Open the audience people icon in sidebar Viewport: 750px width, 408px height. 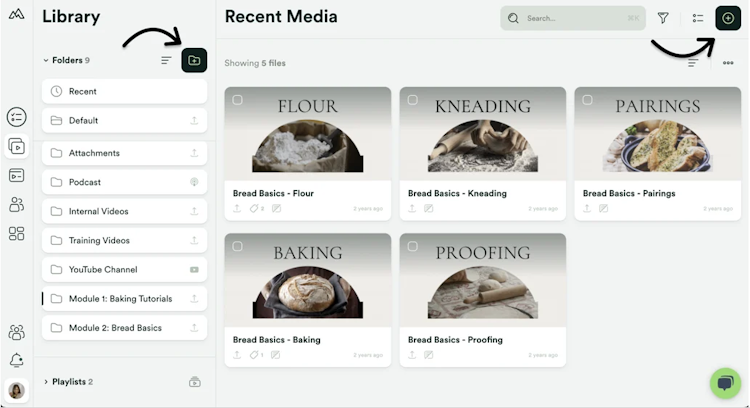click(x=16, y=205)
